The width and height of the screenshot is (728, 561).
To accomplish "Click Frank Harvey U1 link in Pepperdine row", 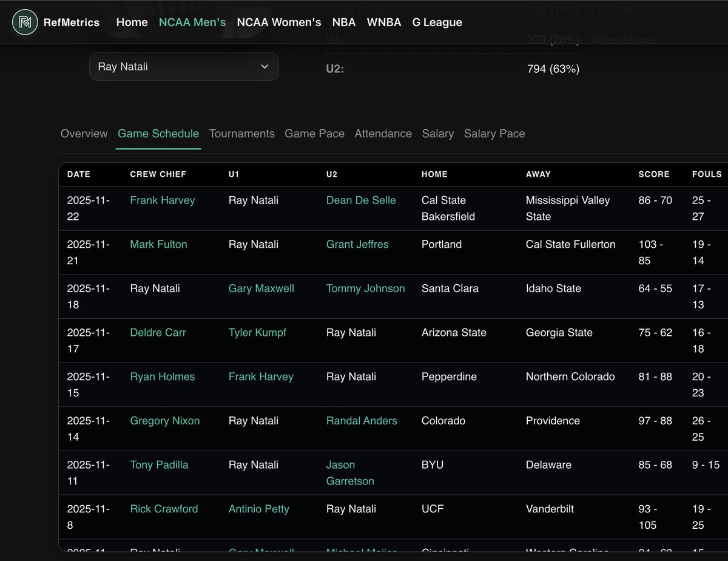I will [x=261, y=377].
